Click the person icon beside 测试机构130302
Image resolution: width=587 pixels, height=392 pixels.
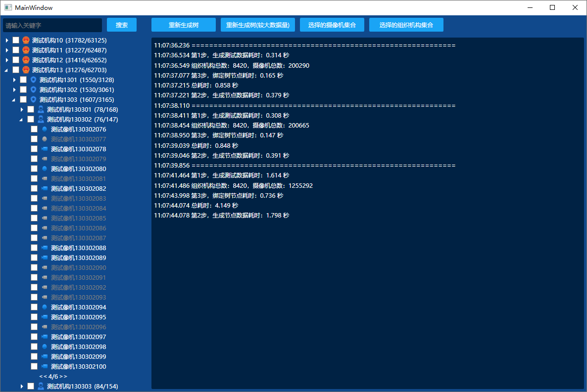tap(41, 119)
